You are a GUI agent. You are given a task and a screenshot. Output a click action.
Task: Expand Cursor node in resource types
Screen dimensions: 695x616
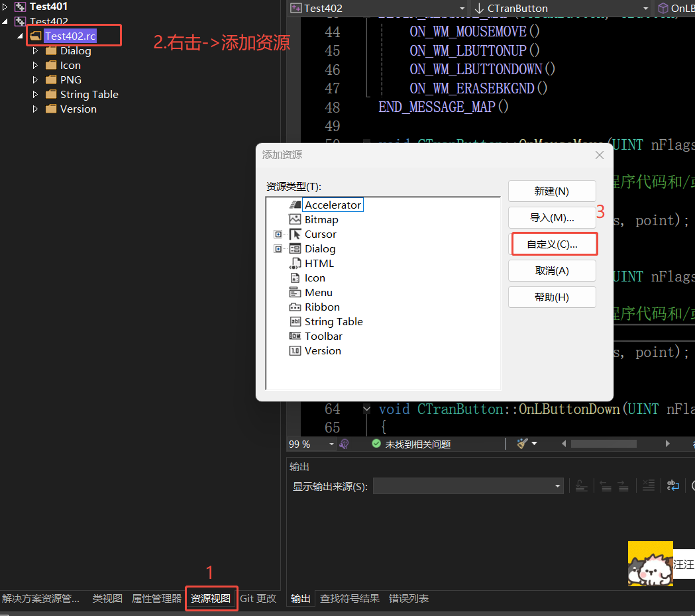(x=278, y=234)
